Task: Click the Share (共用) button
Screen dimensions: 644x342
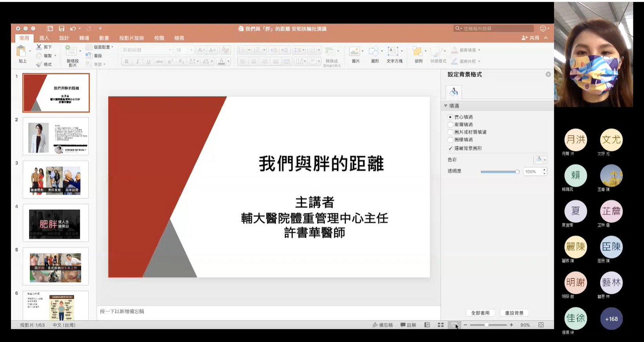Action: tap(531, 38)
